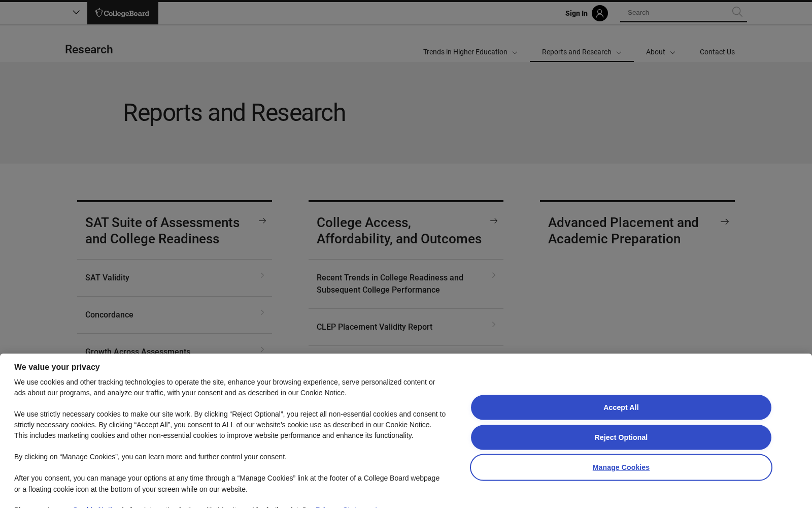Open CLEP Placement Validity Report link

pos(375,327)
